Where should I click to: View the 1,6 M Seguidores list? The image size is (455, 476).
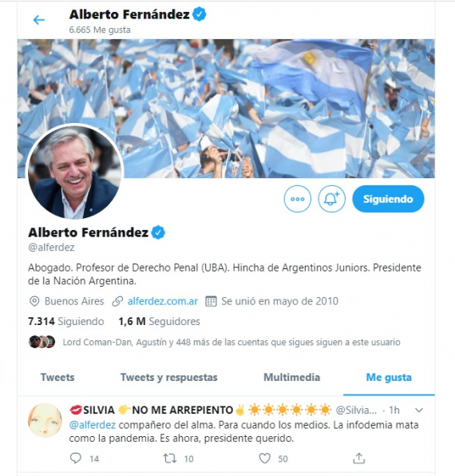pyautogui.click(x=160, y=321)
